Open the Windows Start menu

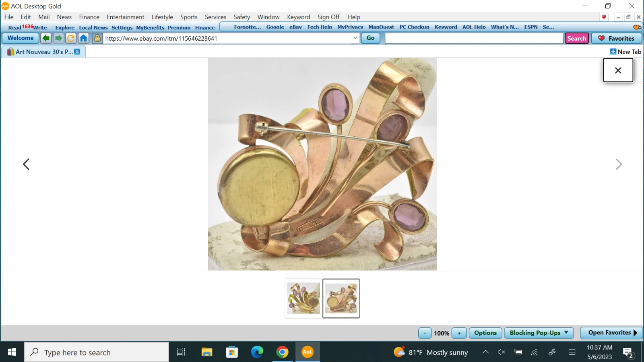pos(12,352)
